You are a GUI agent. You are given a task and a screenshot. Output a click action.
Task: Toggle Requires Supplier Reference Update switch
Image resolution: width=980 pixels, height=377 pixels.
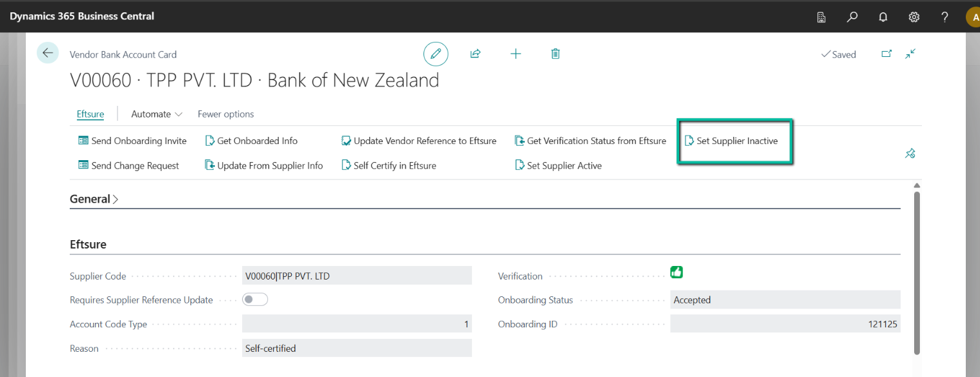(x=255, y=300)
